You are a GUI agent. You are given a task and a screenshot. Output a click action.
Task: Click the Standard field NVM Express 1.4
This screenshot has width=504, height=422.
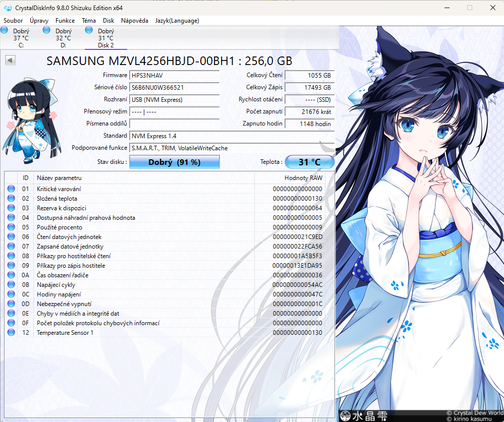[232, 136]
